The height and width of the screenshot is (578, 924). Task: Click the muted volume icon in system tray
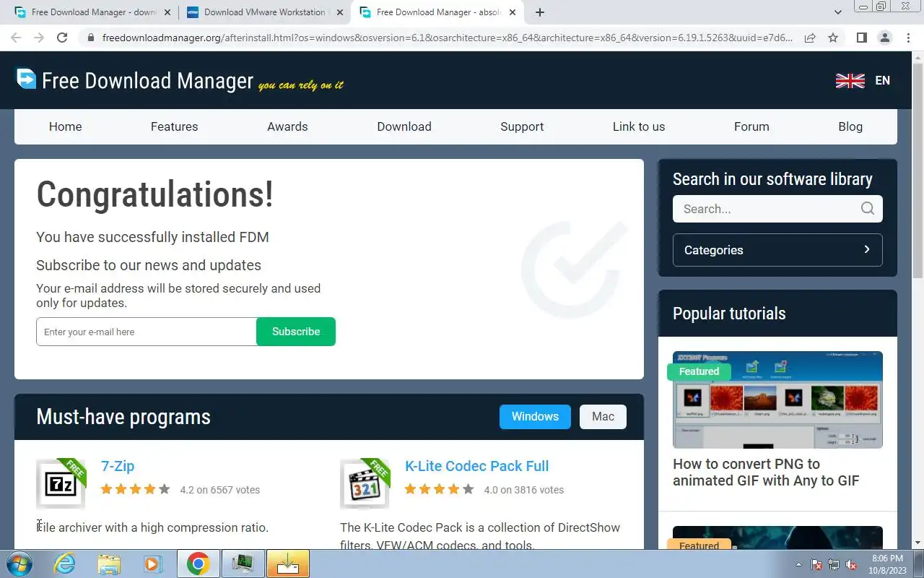point(851,564)
